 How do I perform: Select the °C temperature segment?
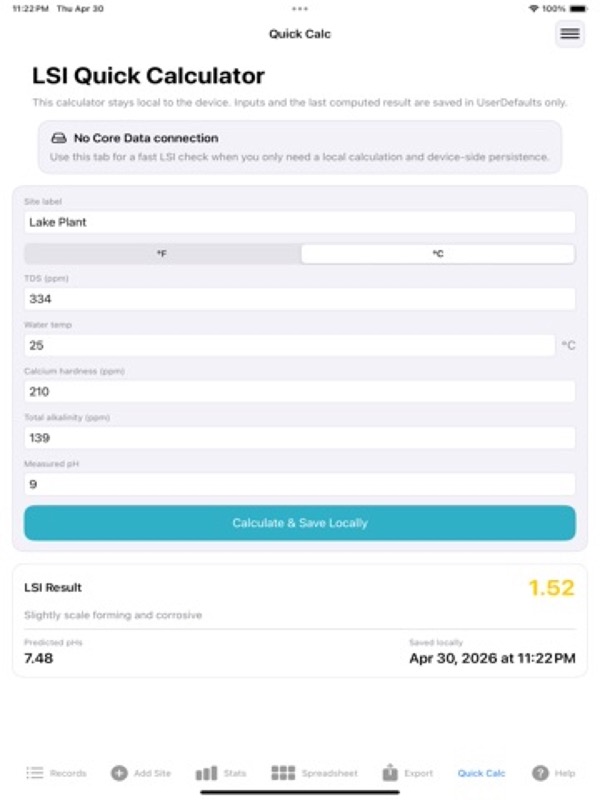click(438, 254)
